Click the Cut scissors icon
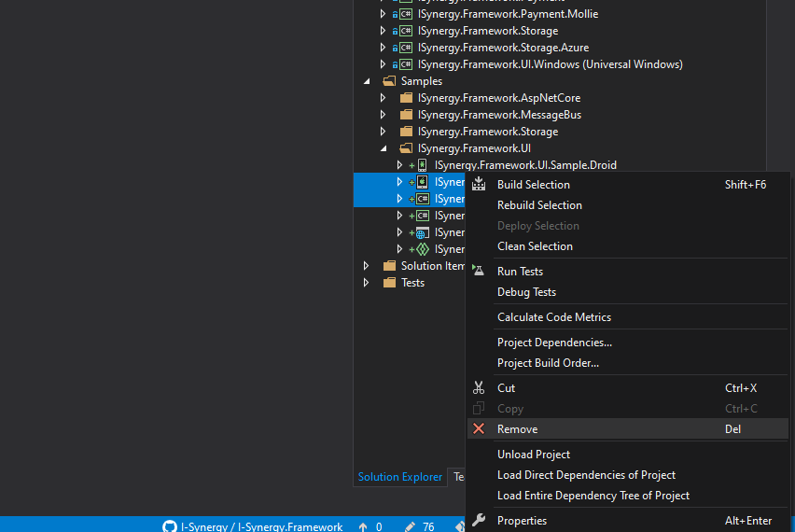This screenshot has width=795, height=532. click(479, 388)
